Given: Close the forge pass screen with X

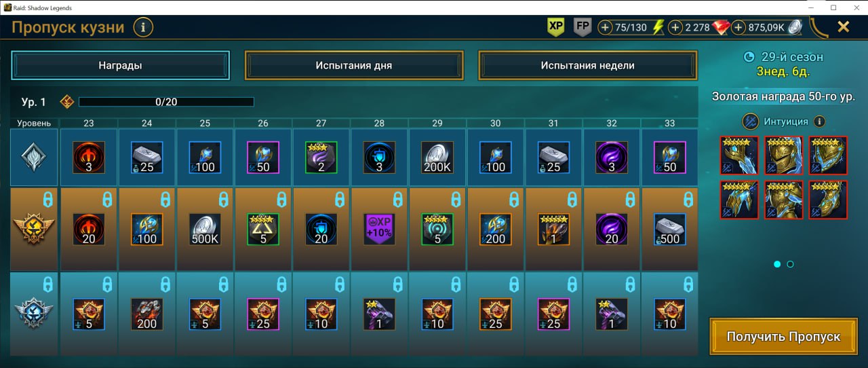Looking at the screenshot, I should pyautogui.click(x=844, y=26).
